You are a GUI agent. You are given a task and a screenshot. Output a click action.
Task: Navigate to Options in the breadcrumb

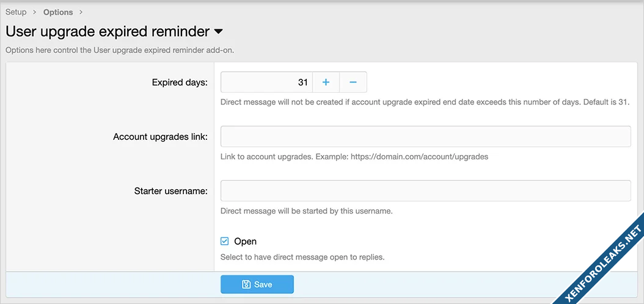point(58,12)
